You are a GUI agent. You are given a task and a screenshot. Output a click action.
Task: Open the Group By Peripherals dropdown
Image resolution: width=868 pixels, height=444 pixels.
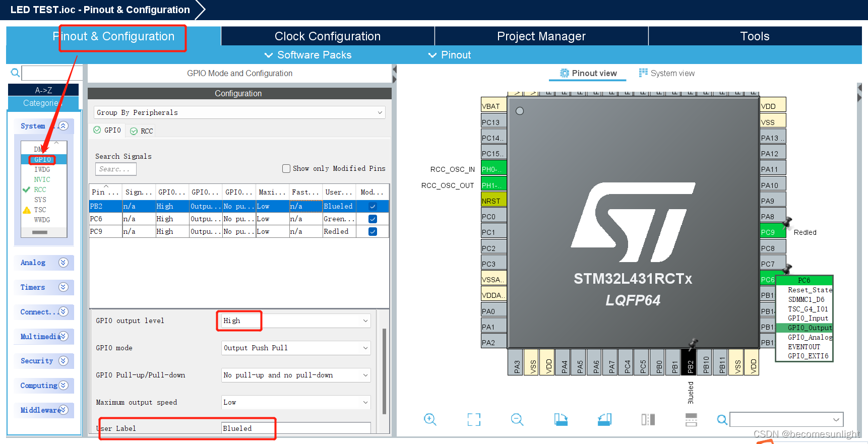pos(239,112)
